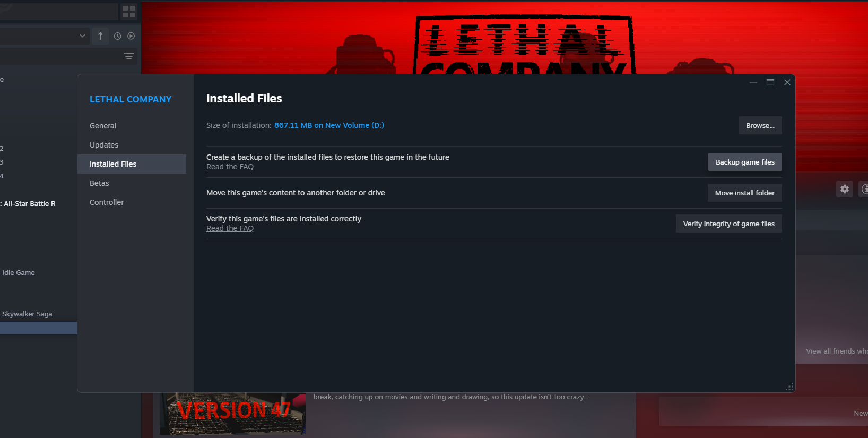
Task: Click Move install folder button
Action: tap(744, 193)
